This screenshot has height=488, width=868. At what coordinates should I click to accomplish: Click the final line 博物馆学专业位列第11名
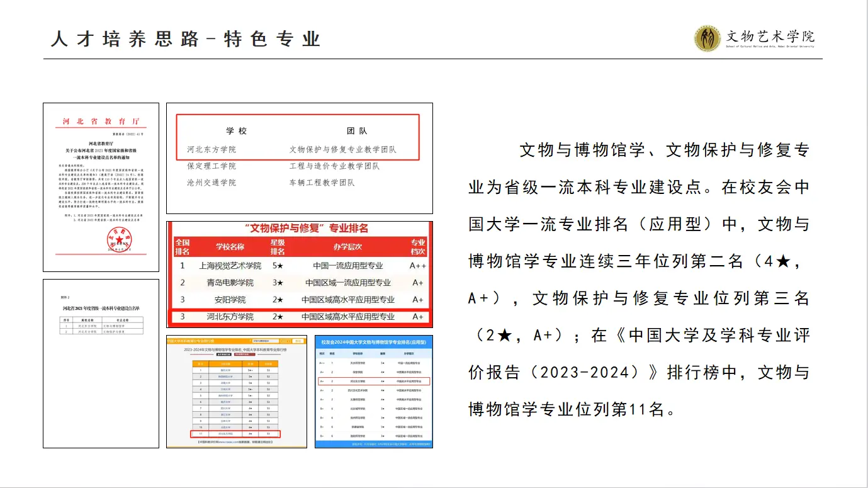pyautogui.click(x=572, y=409)
